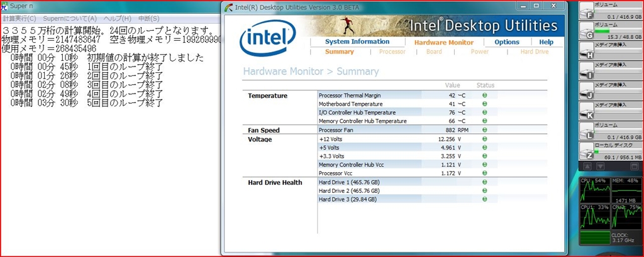The image size is (644, 257).
Task: Click +12 Volts 12.256 value
Action: pos(447,139)
